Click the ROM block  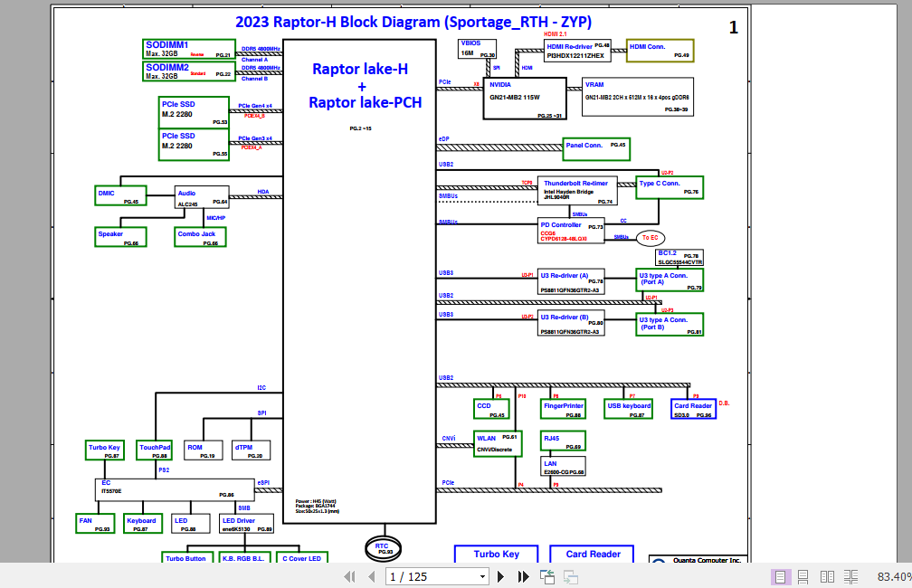203,450
